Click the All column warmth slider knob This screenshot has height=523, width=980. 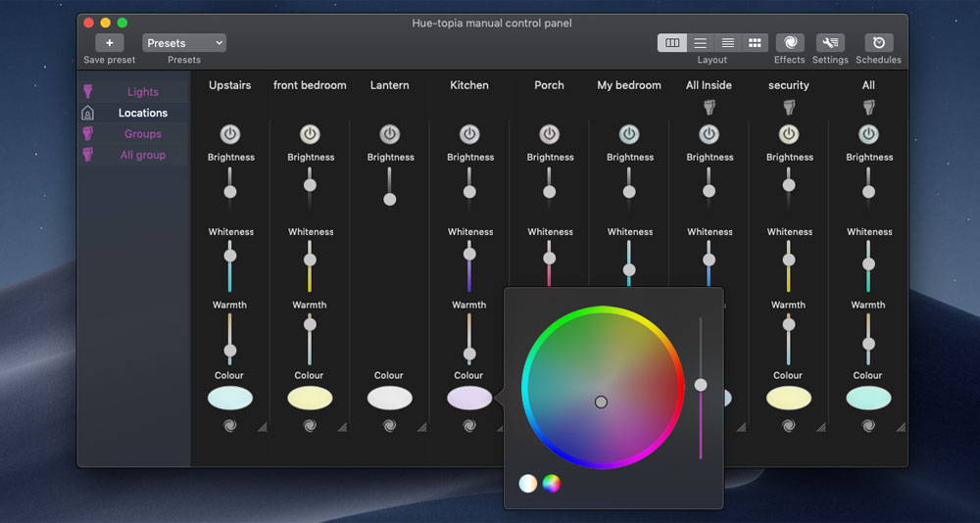[x=868, y=344]
